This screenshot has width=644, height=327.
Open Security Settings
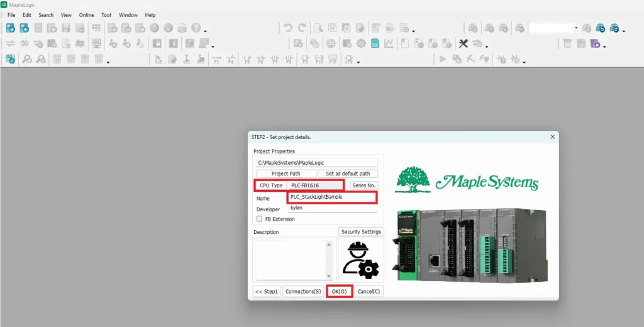(x=361, y=231)
